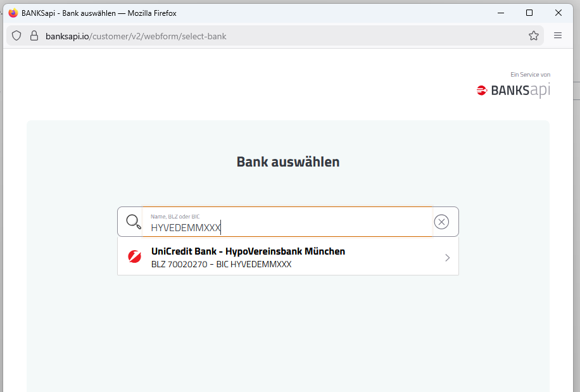Click the Firefox icon in title bar
The height and width of the screenshot is (392, 580).
[x=13, y=13]
